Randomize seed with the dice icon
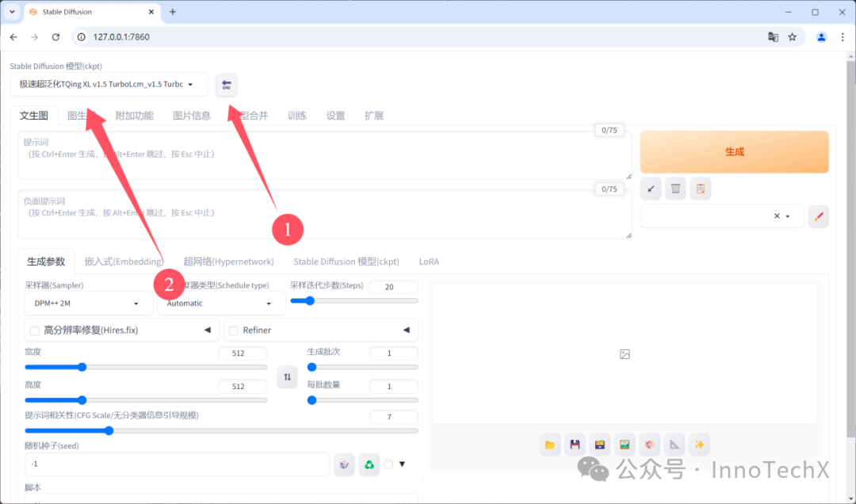856x504 pixels. [344, 464]
